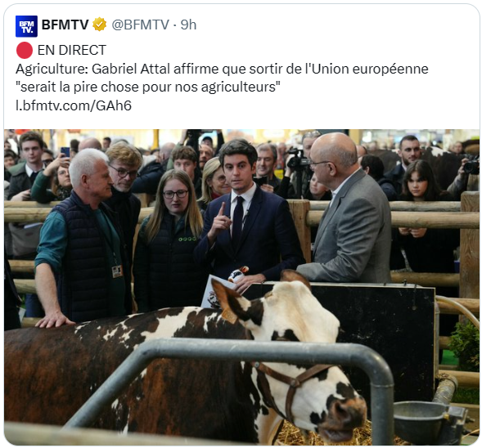Open the attached agriculture show photo
Image resolution: width=482 pixels, height=448 pixels.
[241, 287]
